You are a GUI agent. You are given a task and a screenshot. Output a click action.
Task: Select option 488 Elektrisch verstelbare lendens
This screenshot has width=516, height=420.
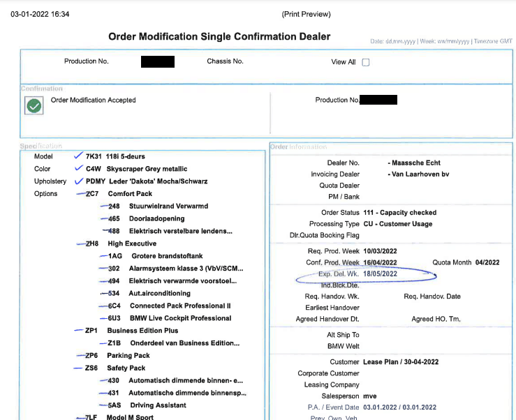point(170,231)
